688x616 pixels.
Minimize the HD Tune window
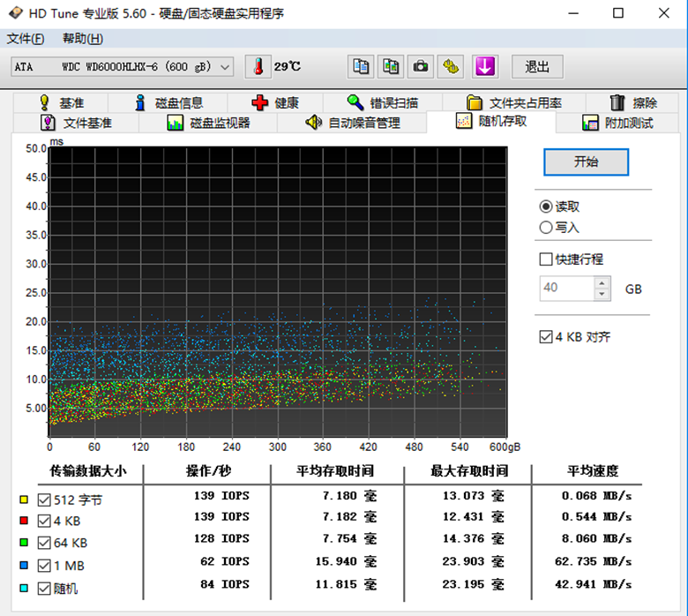pos(573,13)
